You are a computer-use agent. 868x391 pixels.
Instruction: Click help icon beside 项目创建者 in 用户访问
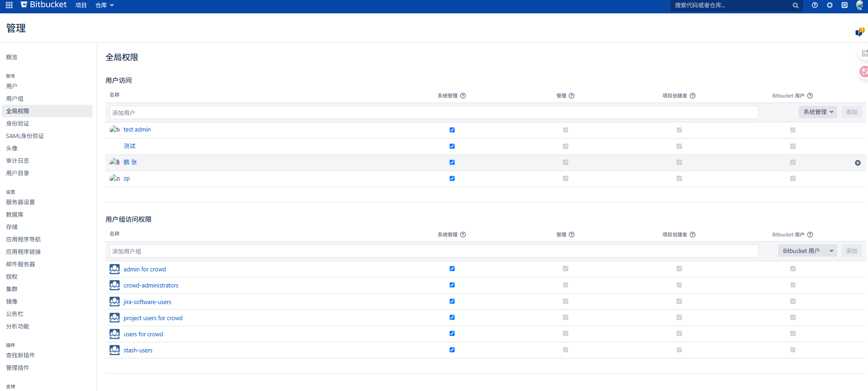coord(693,96)
